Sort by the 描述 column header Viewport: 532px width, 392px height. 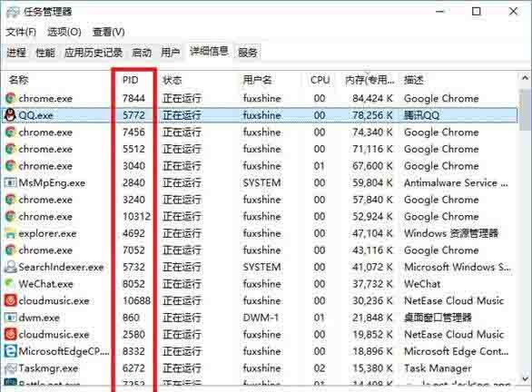[414, 80]
